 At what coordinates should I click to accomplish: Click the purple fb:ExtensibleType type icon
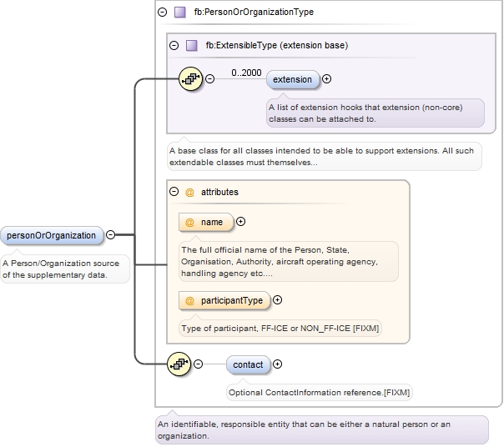point(191,45)
